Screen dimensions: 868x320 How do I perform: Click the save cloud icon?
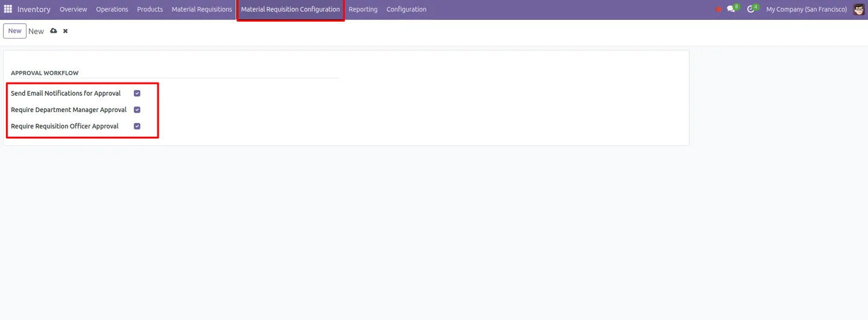54,31
